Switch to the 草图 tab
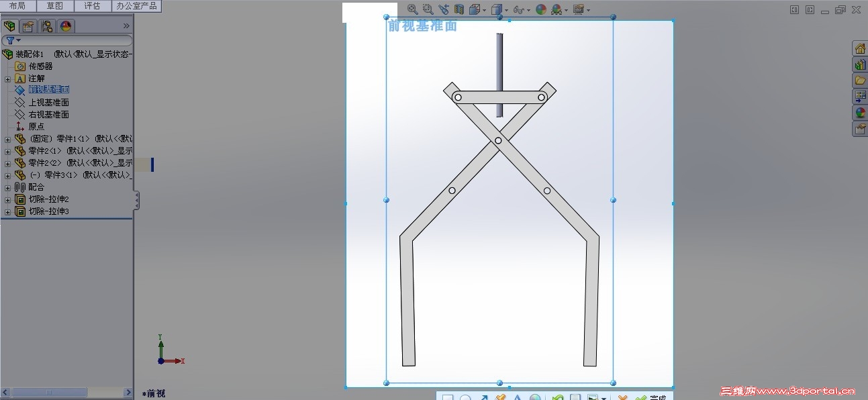Image resolution: width=868 pixels, height=400 pixels. [55, 6]
